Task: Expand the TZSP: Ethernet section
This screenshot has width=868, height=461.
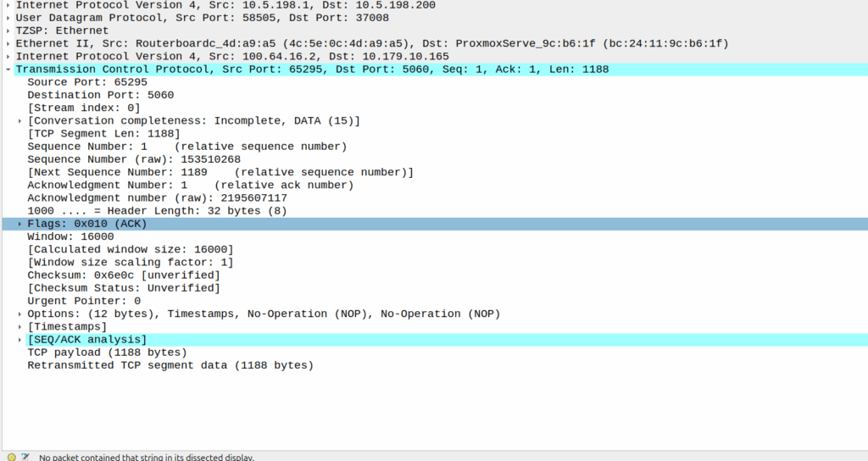Action: coord(8,31)
